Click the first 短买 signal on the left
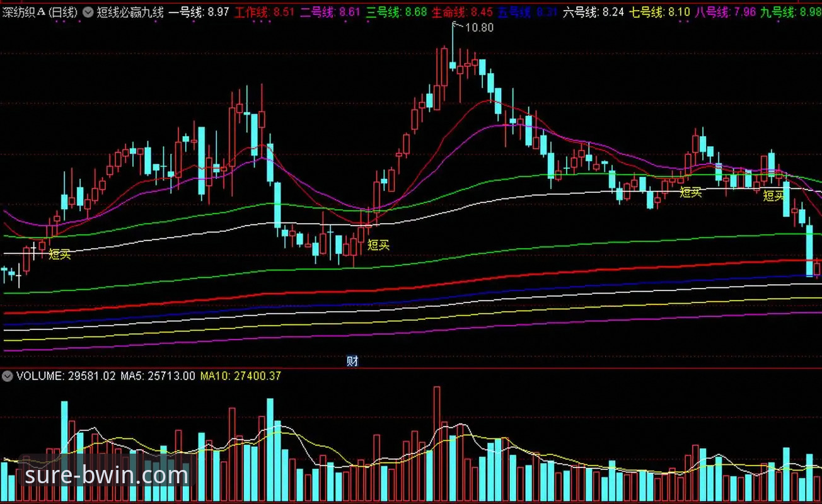The height and width of the screenshot is (504, 822). pos(60,255)
